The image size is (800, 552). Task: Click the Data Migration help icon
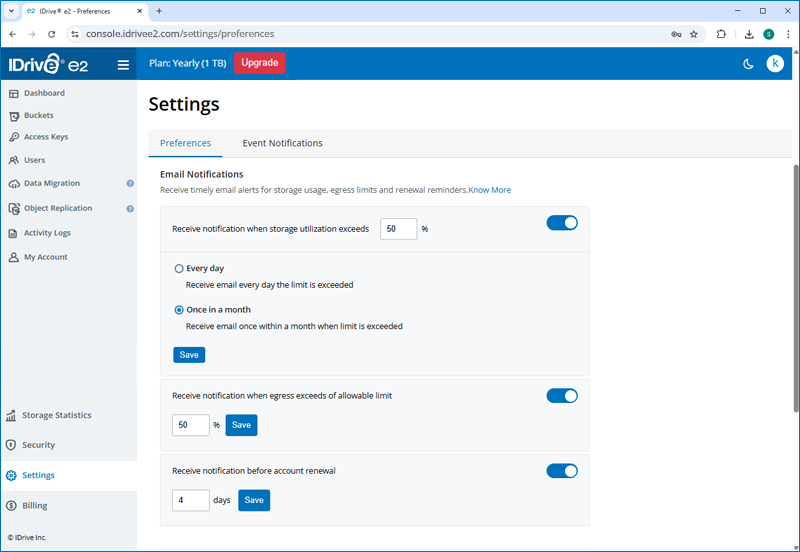tap(130, 184)
